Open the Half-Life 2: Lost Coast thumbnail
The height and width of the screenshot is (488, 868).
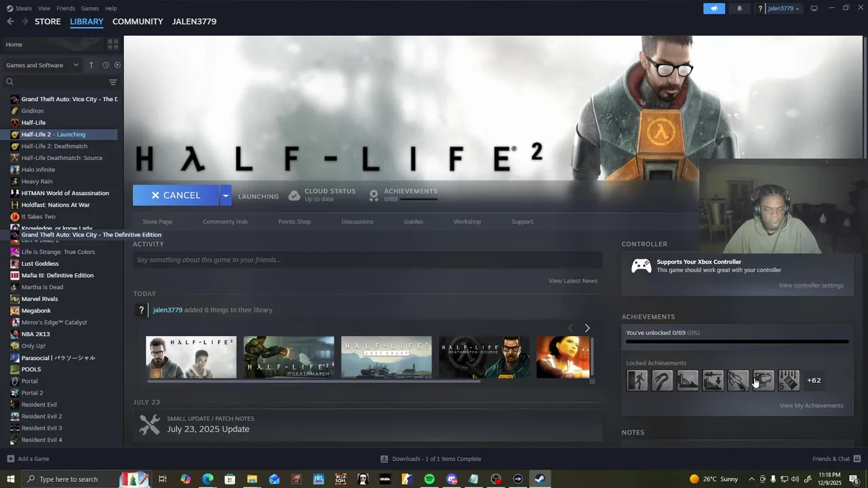coord(387,357)
